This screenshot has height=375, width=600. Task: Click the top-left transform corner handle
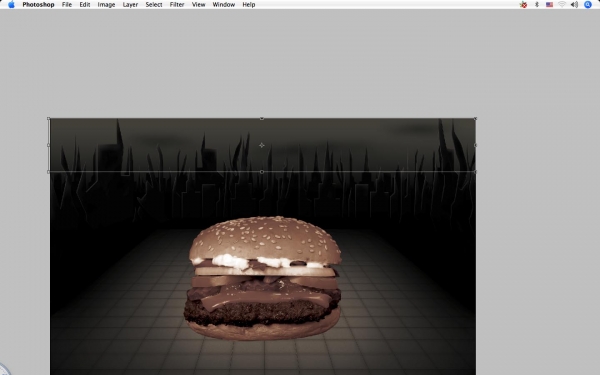click(49, 119)
